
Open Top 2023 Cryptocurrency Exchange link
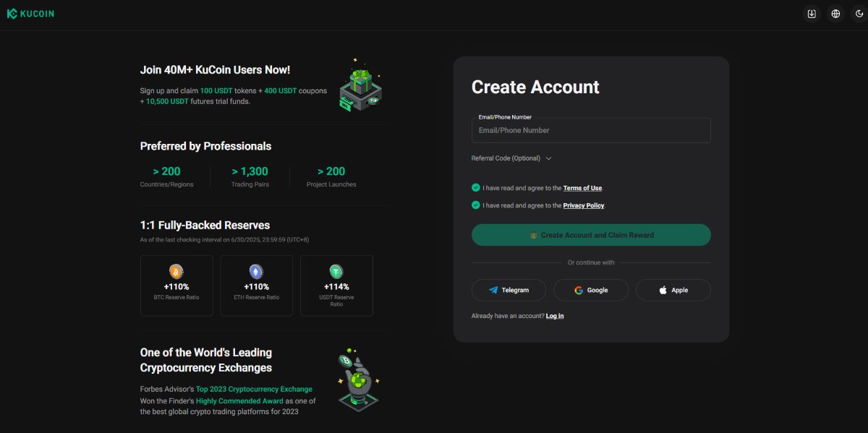click(x=254, y=389)
